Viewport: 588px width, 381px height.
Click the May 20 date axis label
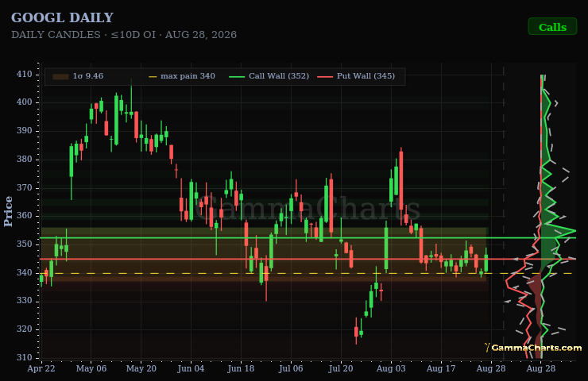(x=141, y=368)
